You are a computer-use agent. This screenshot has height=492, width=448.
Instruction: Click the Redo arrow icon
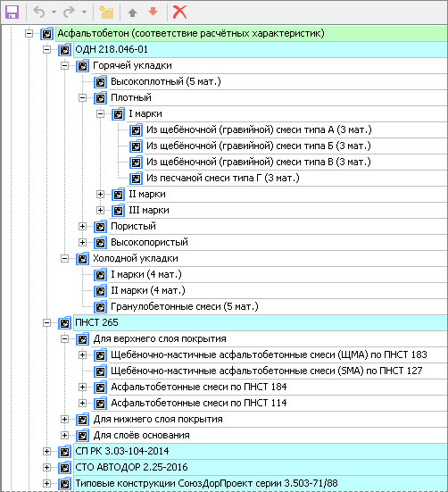[x=69, y=12]
